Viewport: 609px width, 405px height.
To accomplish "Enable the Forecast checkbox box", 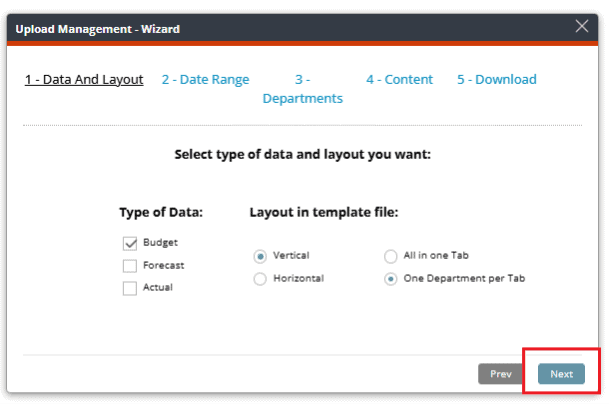I will (x=130, y=266).
